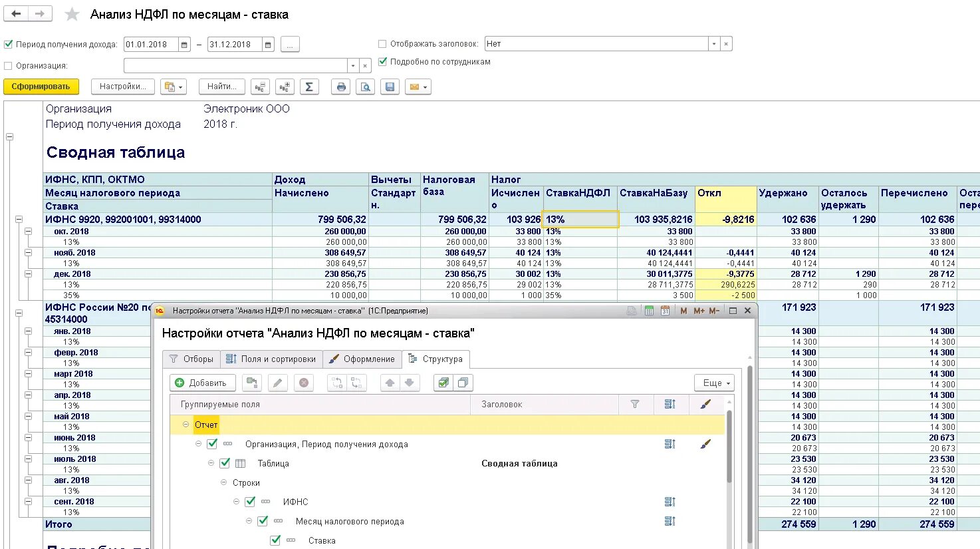Add report to favorites with star icon
980x549 pixels.
(x=72, y=15)
